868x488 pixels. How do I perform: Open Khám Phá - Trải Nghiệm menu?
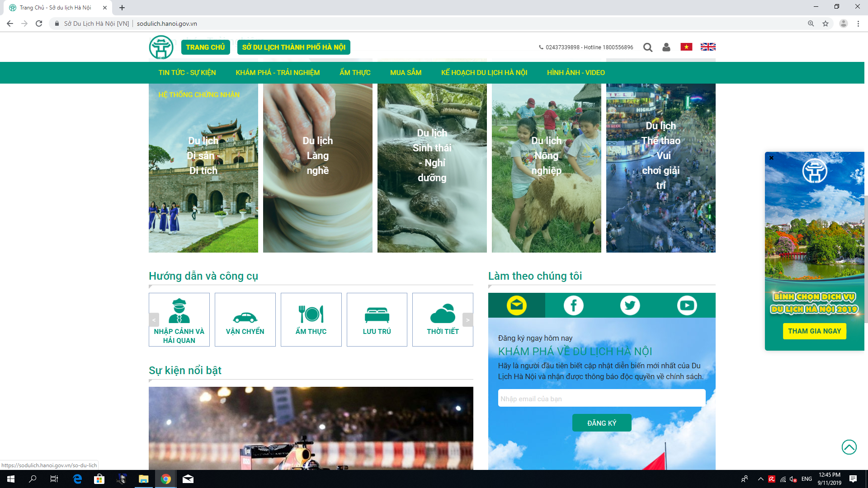click(278, 73)
